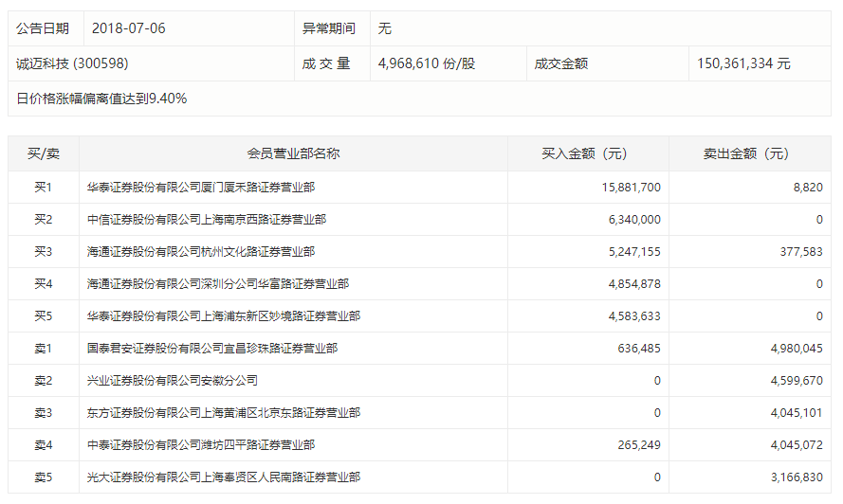This screenshot has height=504, width=843.
Task: Click the 日价格涨幅偏离值达到9.40% note
Action: point(101,99)
